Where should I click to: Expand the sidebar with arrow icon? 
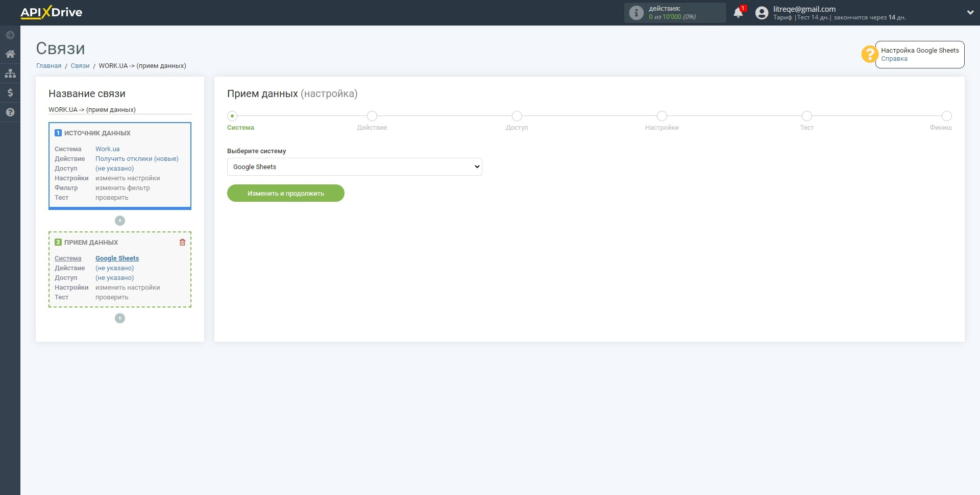(x=10, y=35)
